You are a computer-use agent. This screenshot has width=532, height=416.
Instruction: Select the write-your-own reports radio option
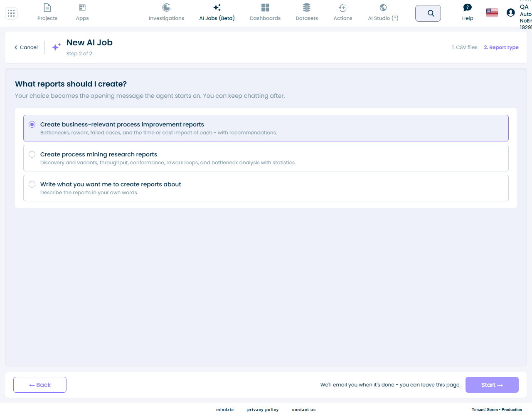coord(32,184)
